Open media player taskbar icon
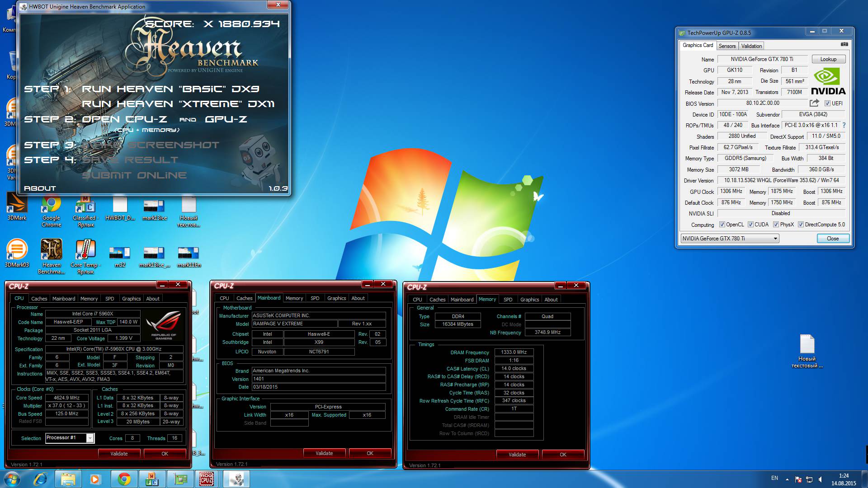 pyautogui.click(x=95, y=479)
